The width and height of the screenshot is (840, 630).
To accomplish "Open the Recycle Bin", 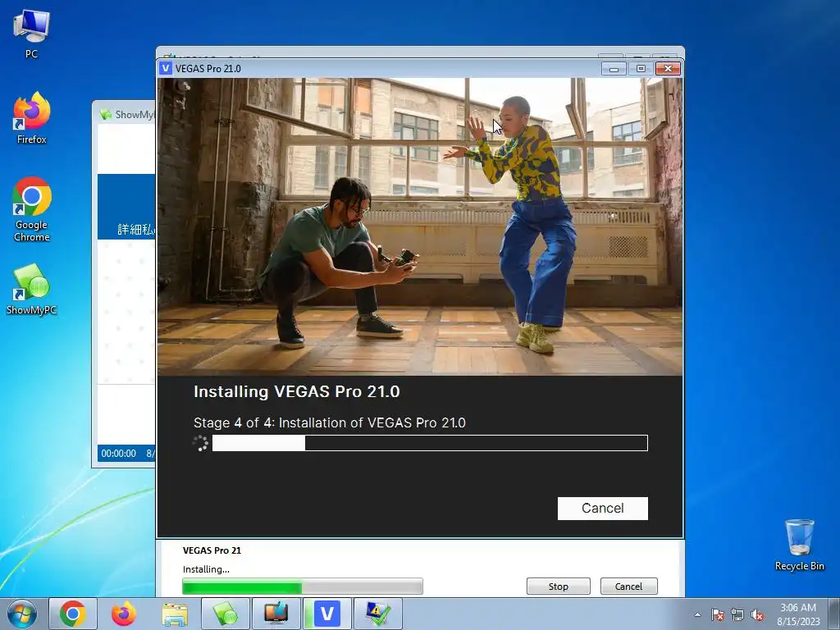I will click(799, 545).
